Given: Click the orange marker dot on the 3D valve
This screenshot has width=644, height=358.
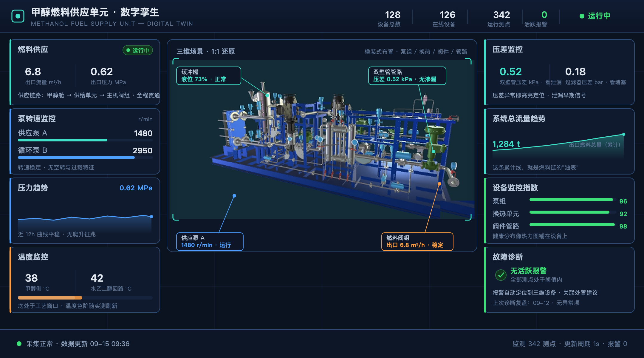Looking at the screenshot, I should click(x=439, y=184).
